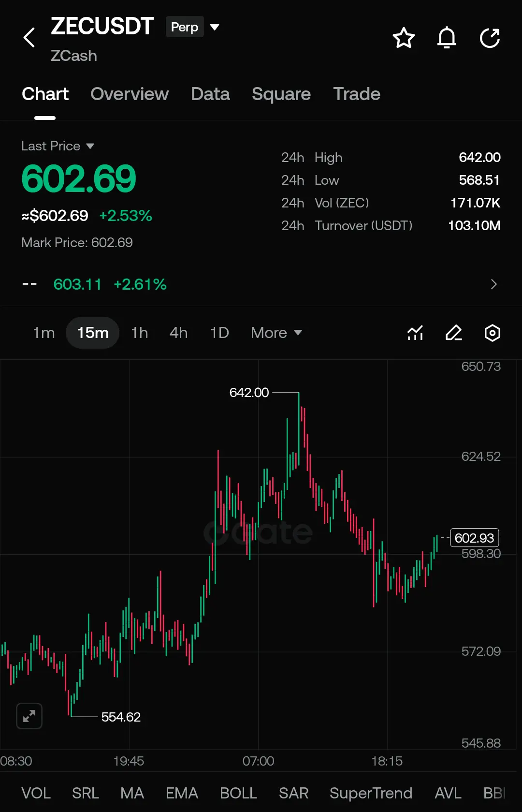Screen dimensions: 522x812
Task: Add ZECUSDT to favorites with star icon
Action: [x=404, y=38]
